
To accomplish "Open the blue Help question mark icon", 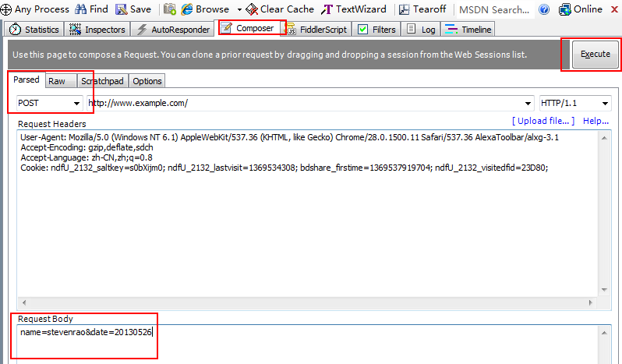I will point(544,9).
